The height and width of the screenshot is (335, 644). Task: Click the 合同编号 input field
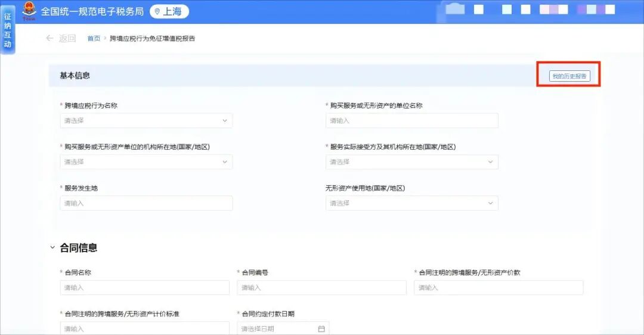click(x=321, y=287)
